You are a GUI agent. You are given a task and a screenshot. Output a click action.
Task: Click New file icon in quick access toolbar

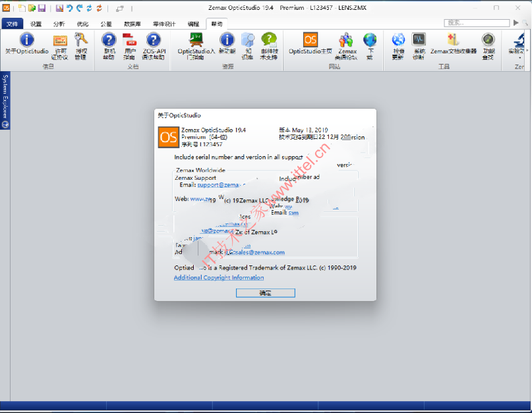[22, 8]
